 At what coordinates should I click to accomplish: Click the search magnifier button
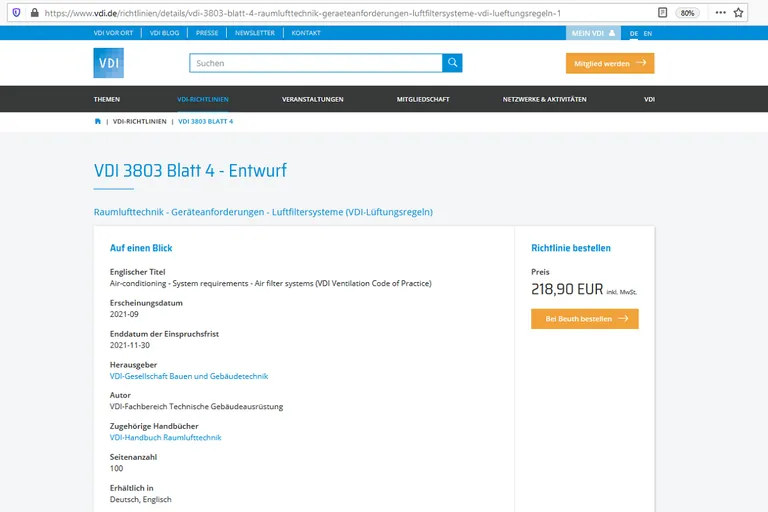[453, 63]
